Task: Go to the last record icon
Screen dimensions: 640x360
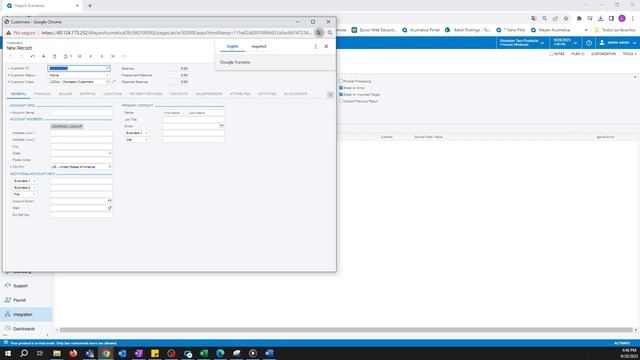Action: tap(113, 56)
